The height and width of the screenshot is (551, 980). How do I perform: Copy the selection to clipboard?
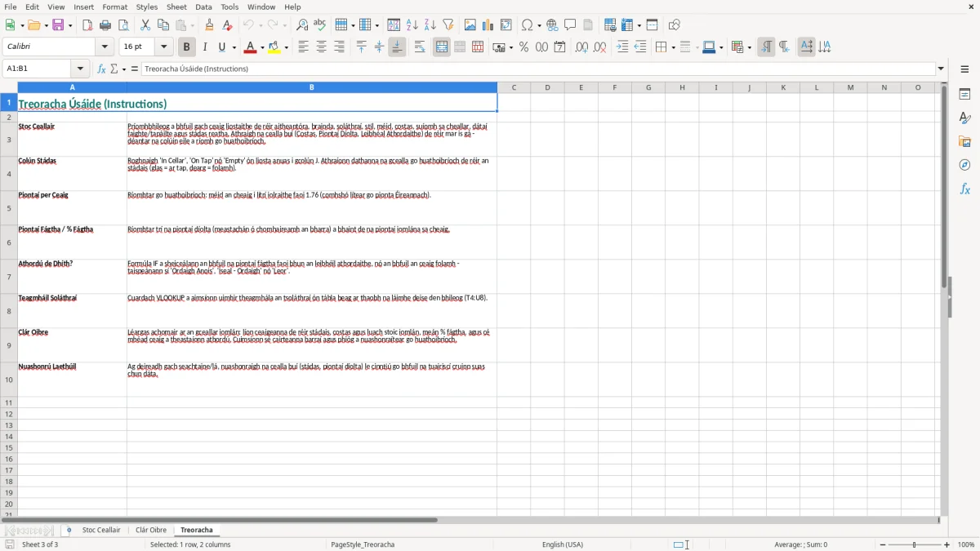click(x=163, y=25)
